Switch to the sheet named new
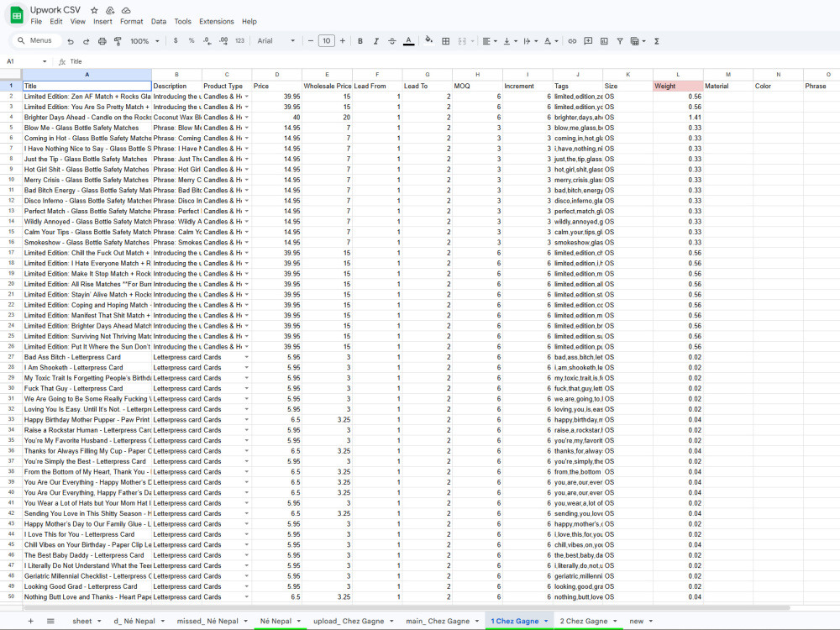The height and width of the screenshot is (630, 840). point(637,621)
